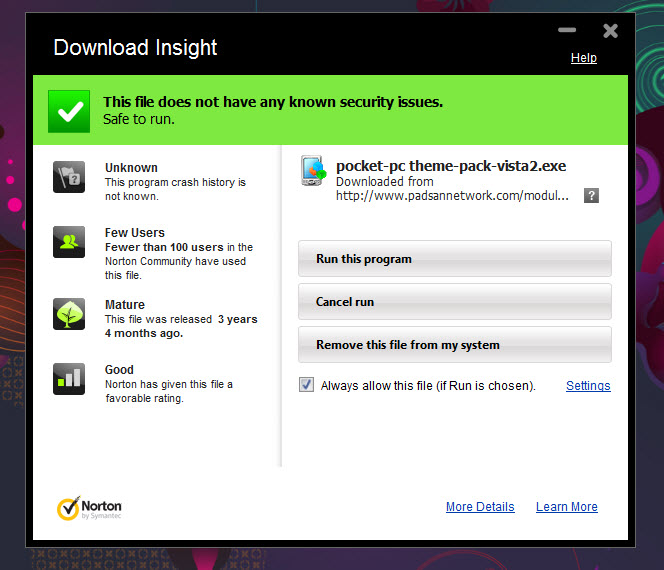The width and height of the screenshot is (664, 570).
Task: Click the download URL padsannetwork.com text
Action: tap(452, 196)
